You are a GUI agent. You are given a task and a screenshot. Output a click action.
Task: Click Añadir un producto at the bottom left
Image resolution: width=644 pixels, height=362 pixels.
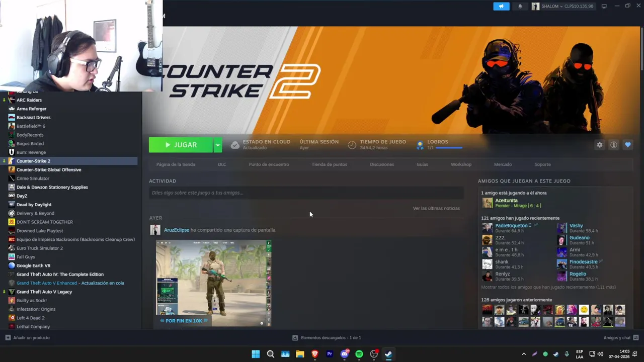28,338
